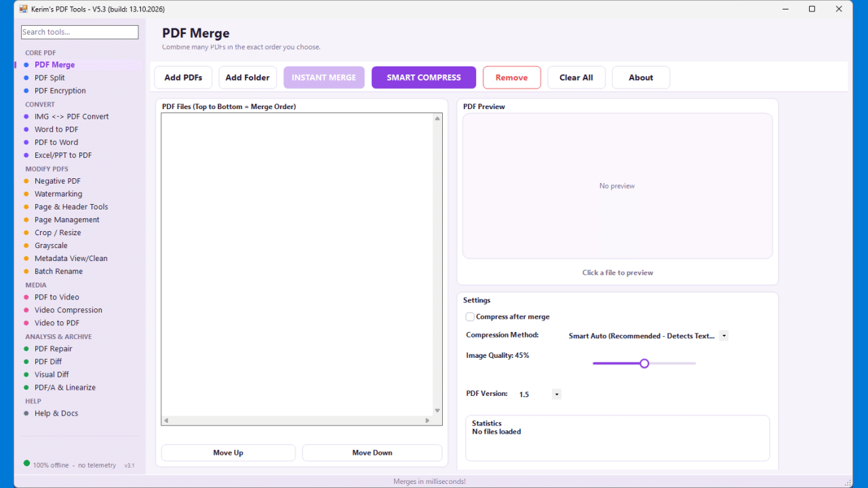Click the pink dot next to PDF to Video
The width and height of the screenshot is (868, 488).
(26, 297)
